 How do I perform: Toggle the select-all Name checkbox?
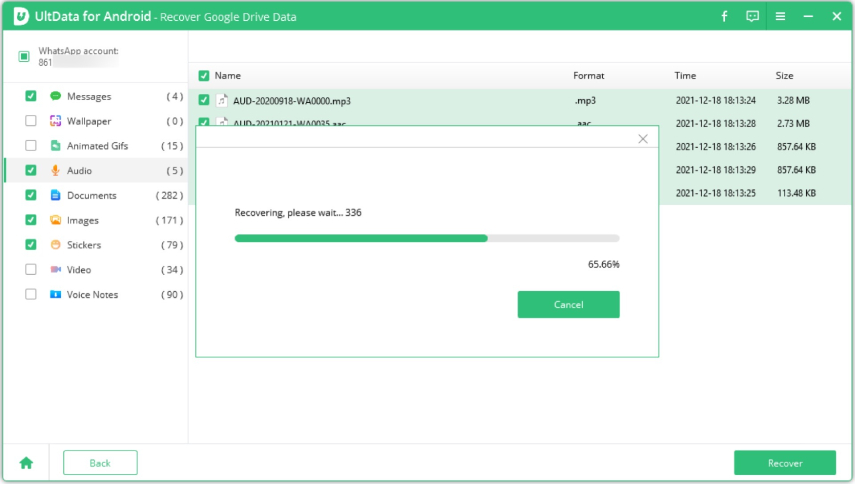click(203, 76)
